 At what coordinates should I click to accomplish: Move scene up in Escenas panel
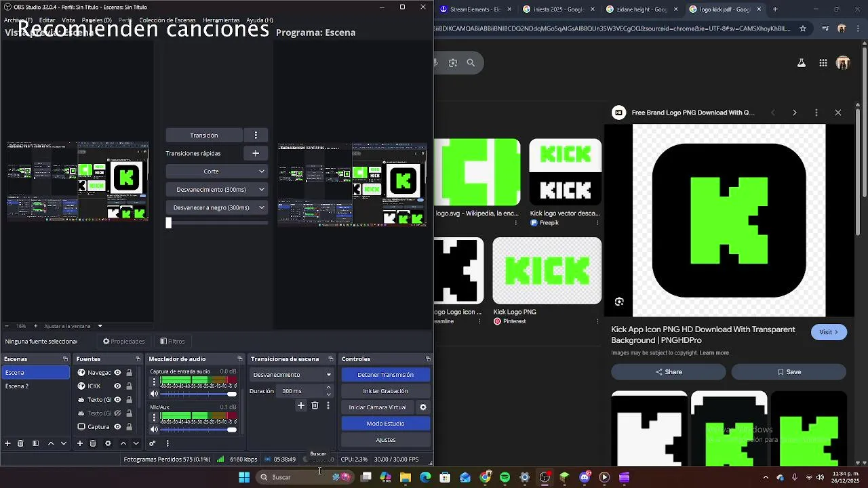(51, 443)
